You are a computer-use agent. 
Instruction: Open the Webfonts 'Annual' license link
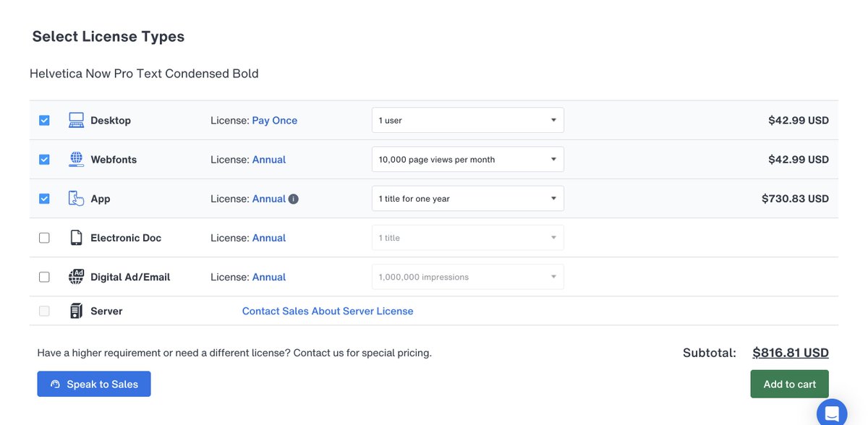click(269, 160)
